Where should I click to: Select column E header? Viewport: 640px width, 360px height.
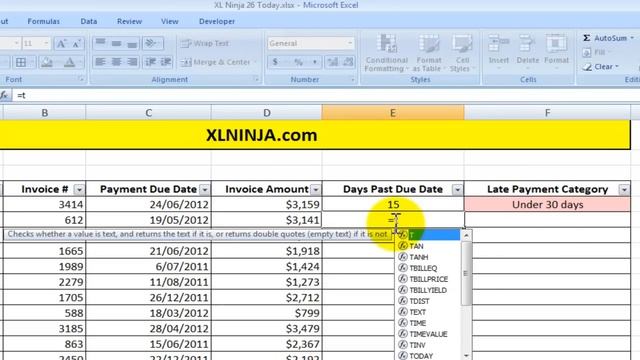(393, 113)
